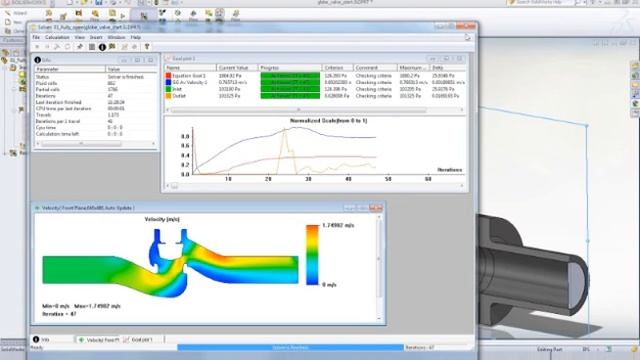Maximize the Goal plot 1 panel
Screen dimensions: 640x360
(x=446, y=59)
